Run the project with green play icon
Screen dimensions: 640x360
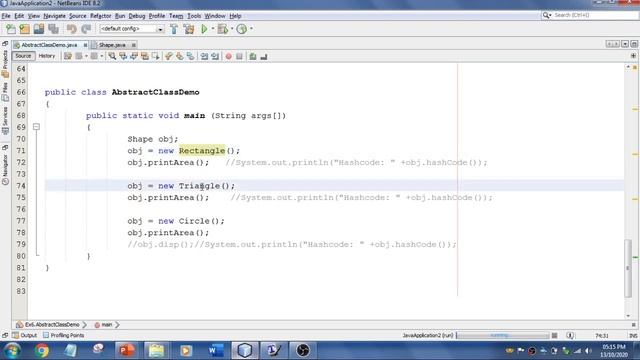[x=204, y=29]
